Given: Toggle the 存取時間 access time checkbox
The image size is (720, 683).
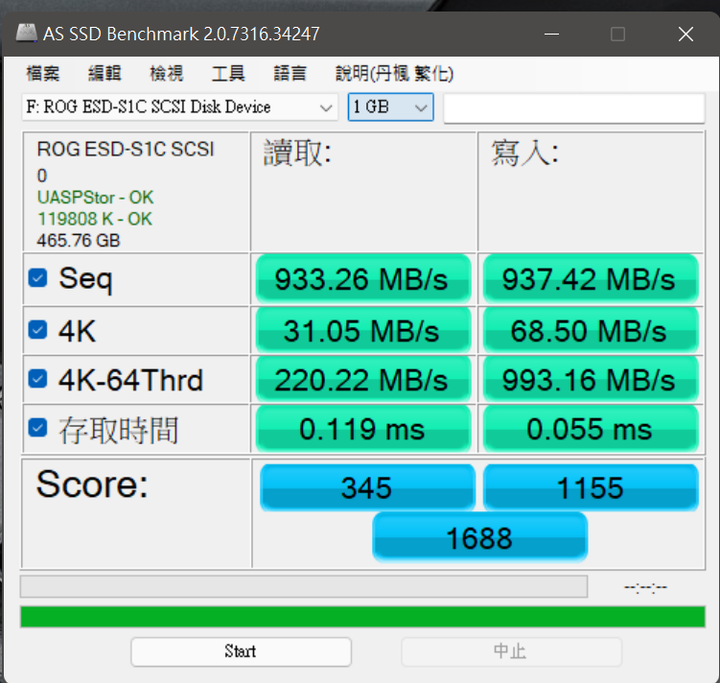Looking at the screenshot, I should click(x=38, y=428).
